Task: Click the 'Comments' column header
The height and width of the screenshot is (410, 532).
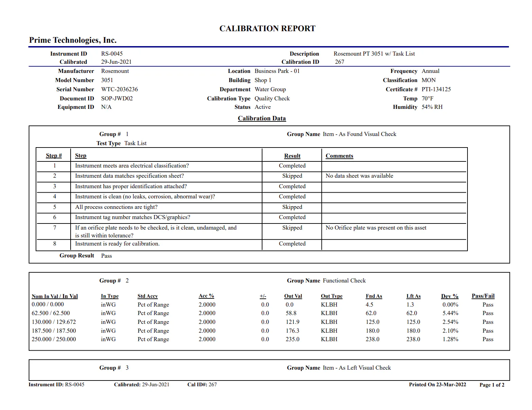Action: [x=340, y=156]
